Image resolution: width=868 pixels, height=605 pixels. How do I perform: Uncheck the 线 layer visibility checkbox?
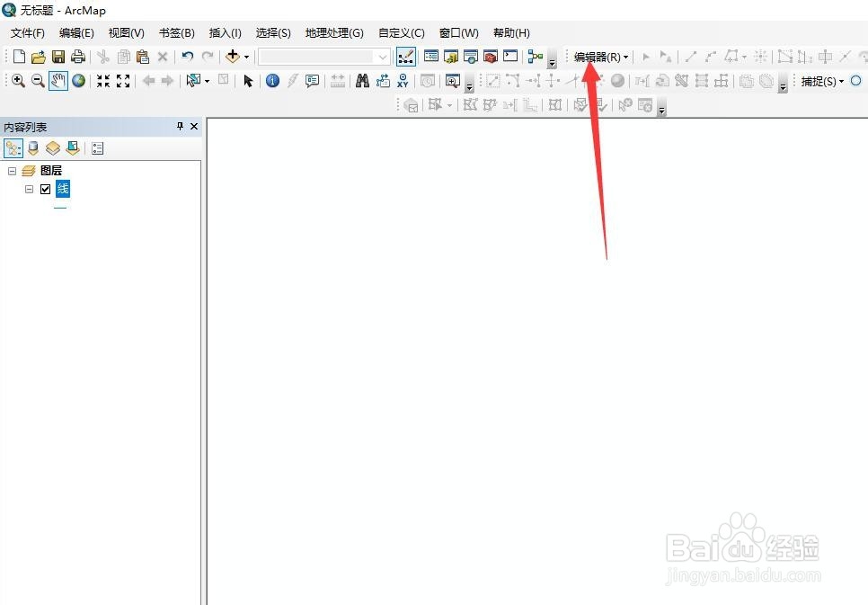click(x=45, y=189)
